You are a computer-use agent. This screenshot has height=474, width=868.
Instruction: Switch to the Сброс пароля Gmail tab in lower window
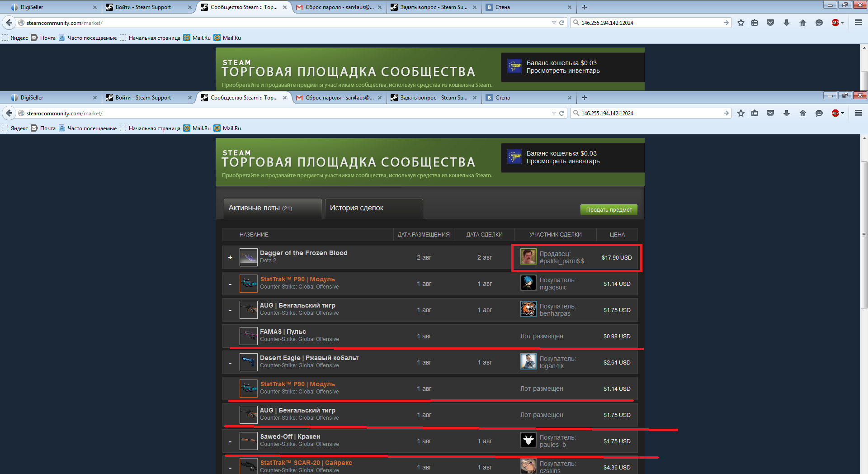pyautogui.click(x=338, y=98)
